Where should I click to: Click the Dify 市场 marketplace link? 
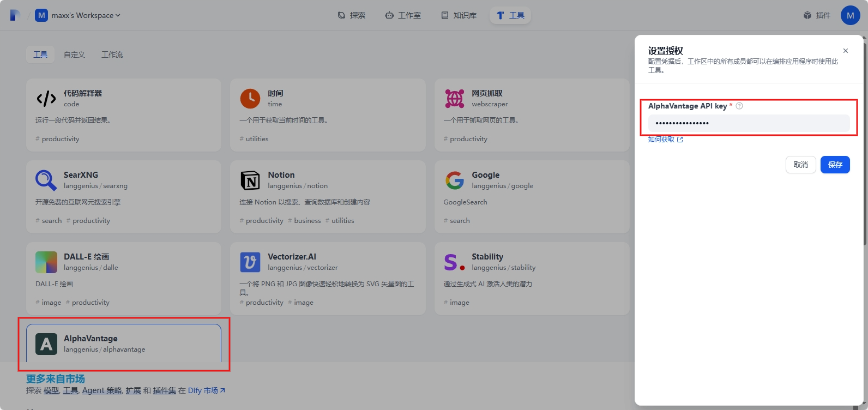207,390
